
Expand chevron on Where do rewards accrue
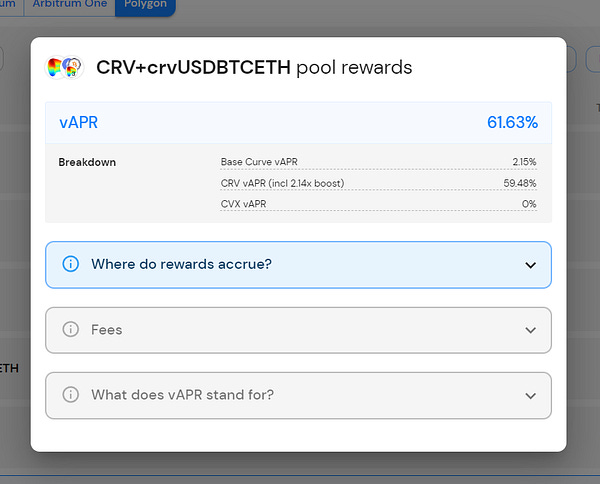(x=530, y=265)
